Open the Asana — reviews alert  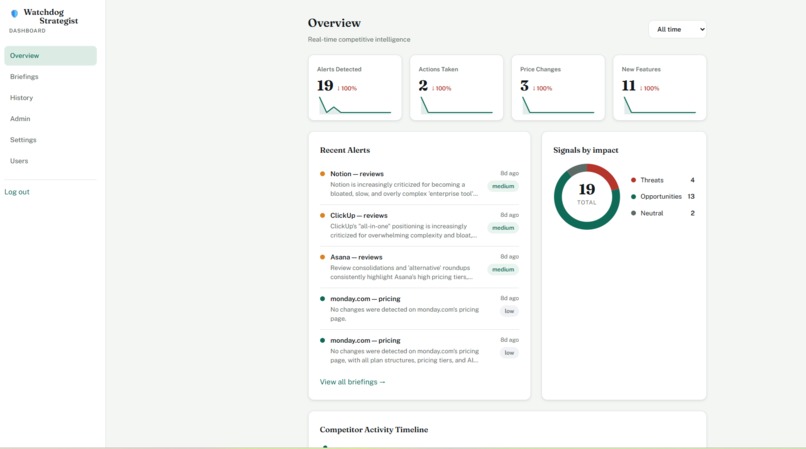pyautogui.click(x=419, y=267)
